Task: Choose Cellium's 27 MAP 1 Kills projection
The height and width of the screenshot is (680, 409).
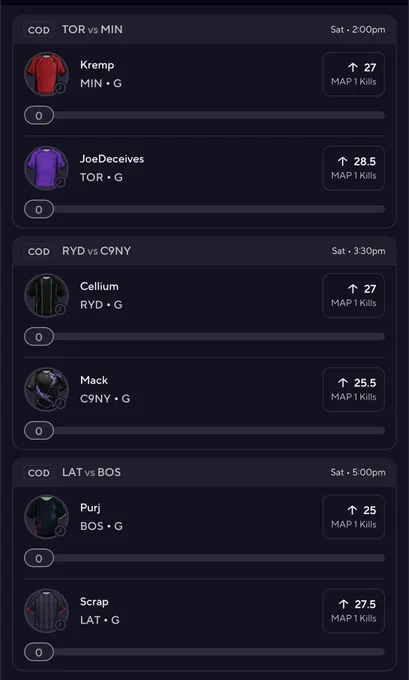Action: (x=353, y=296)
